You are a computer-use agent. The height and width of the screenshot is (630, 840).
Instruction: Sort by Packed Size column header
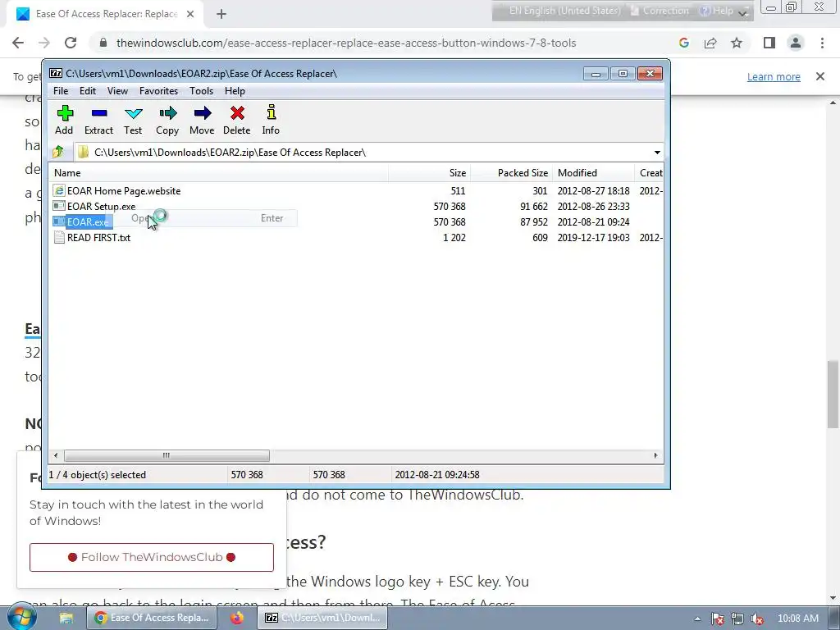point(512,173)
